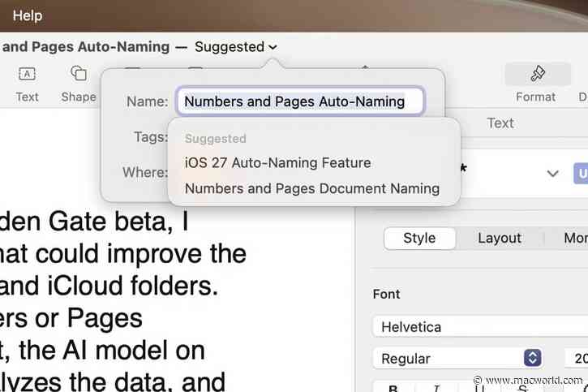Expand the paragraph style chevron
588x392 pixels.
(x=552, y=174)
